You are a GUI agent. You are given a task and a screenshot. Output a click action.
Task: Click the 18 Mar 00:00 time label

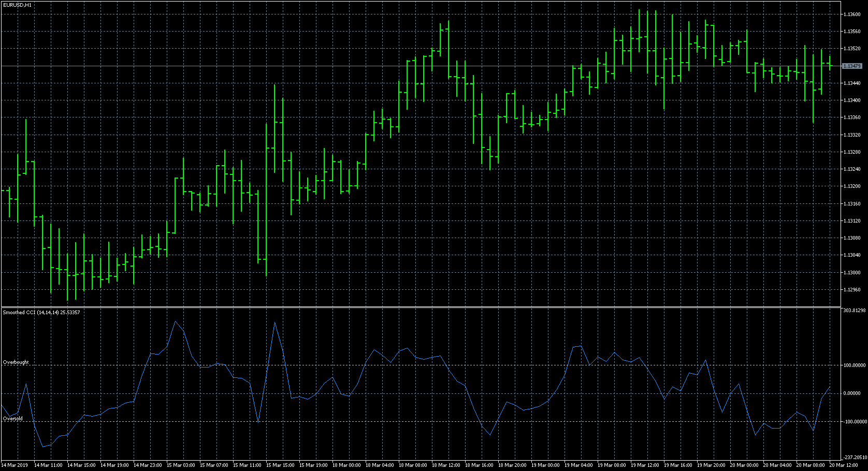pyautogui.click(x=346, y=465)
